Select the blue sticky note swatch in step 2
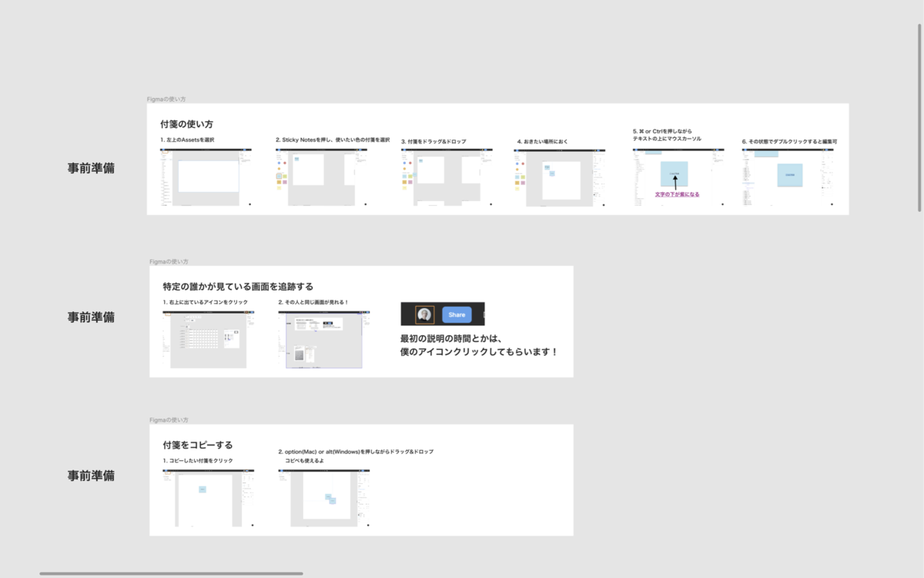The height and width of the screenshot is (578, 924). 279,176
